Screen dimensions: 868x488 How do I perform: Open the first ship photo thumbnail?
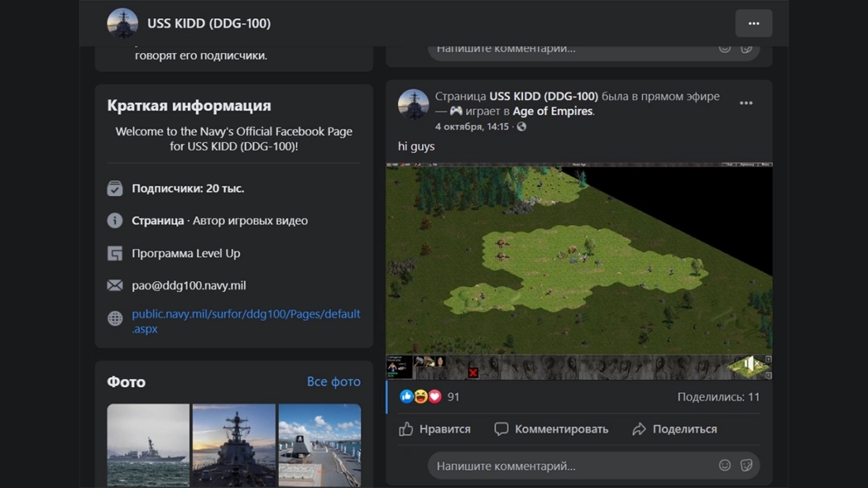(148, 445)
